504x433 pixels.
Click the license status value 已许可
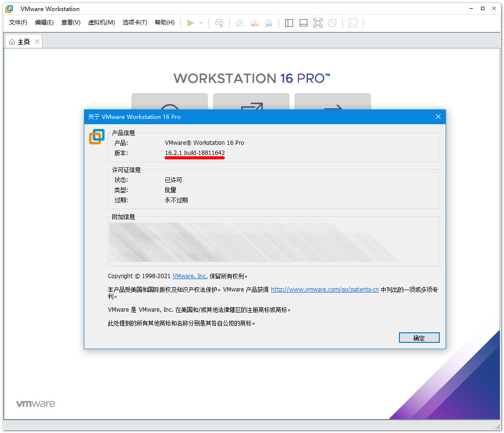click(x=173, y=180)
